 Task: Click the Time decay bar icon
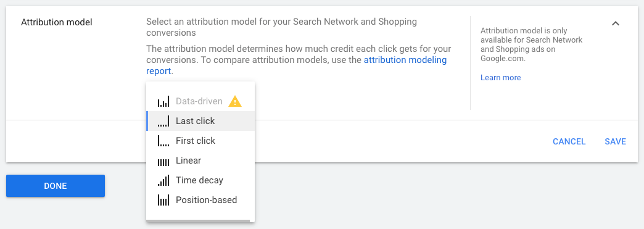click(163, 180)
